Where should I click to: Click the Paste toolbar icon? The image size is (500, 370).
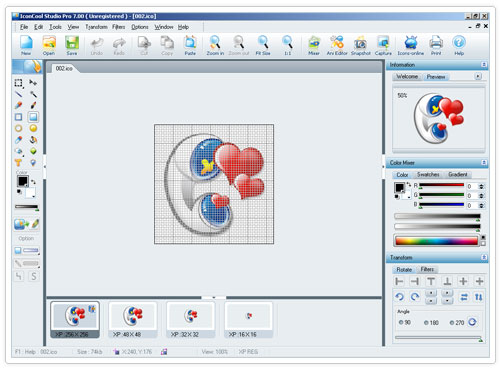pos(190,45)
